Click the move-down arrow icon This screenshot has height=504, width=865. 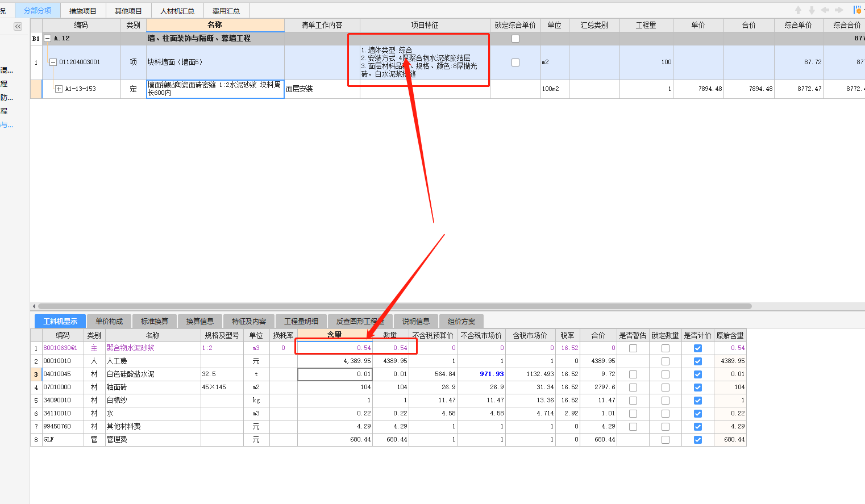pos(812,10)
